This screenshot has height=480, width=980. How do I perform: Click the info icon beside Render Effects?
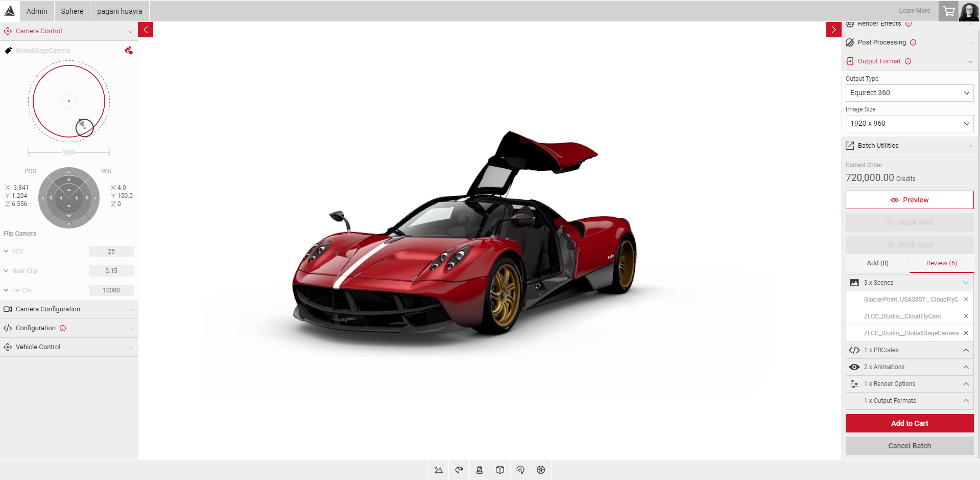909,24
